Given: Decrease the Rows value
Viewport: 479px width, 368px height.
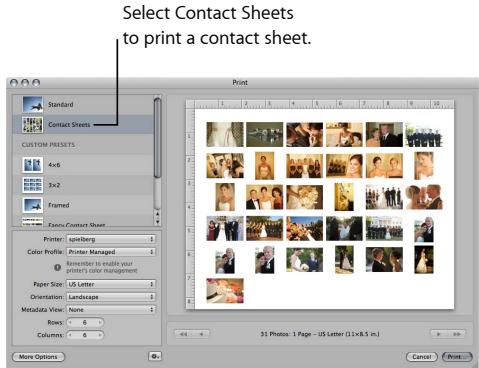Looking at the screenshot, I should coord(70,322).
